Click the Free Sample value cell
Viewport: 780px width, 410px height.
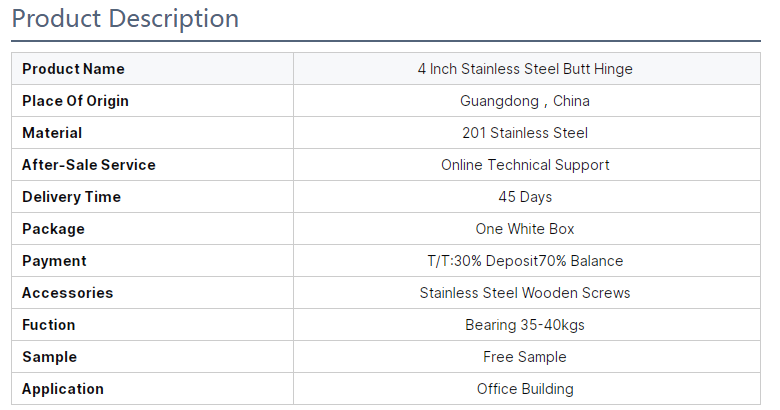(525, 357)
